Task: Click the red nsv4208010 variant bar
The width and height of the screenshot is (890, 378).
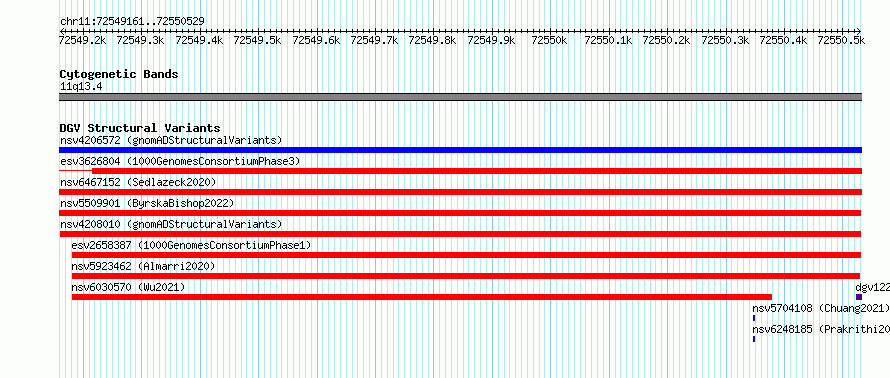Action: (460, 234)
